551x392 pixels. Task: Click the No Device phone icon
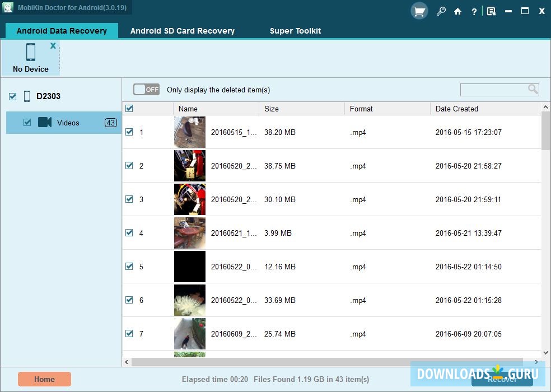pyautogui.click(x=31, y=53)
